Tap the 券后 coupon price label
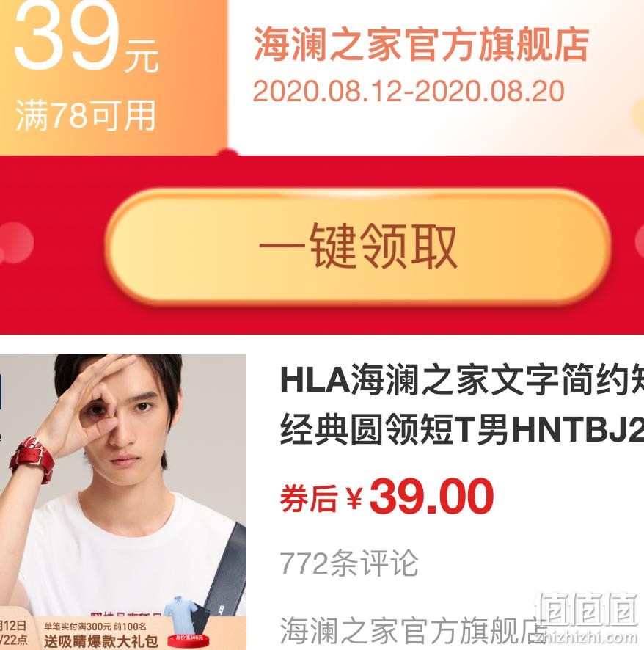The image size is (644, 650). pos(309,499)
